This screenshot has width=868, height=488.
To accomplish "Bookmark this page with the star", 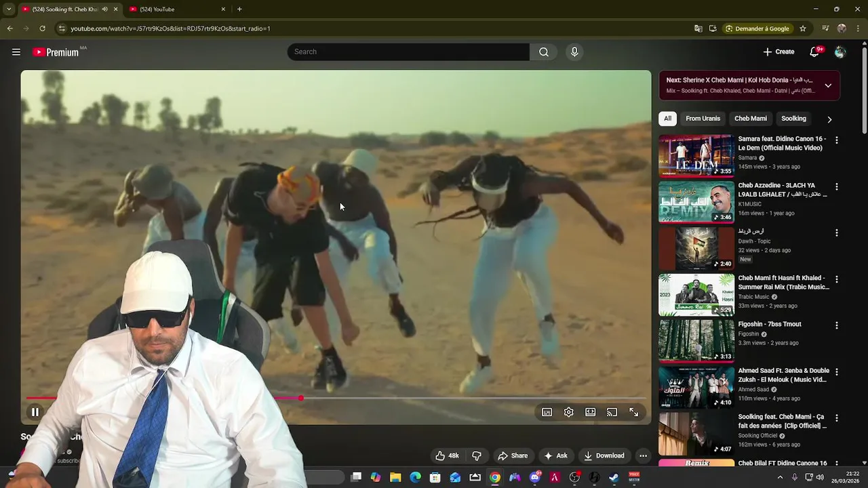I will click(x=803, y=28).
